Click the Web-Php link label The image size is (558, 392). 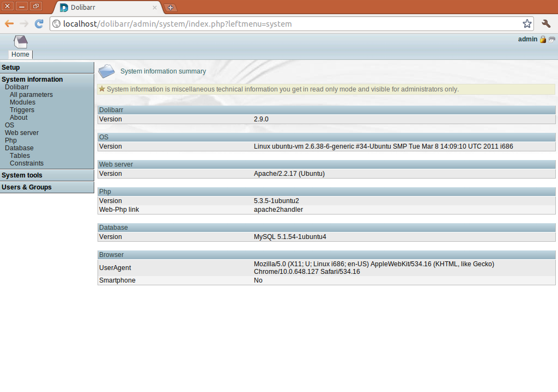click(x=119, y=210)
